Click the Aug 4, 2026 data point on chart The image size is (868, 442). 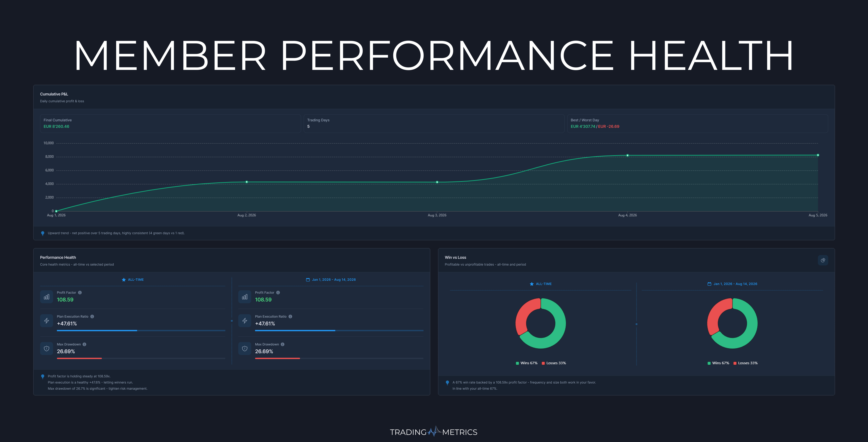627,155
